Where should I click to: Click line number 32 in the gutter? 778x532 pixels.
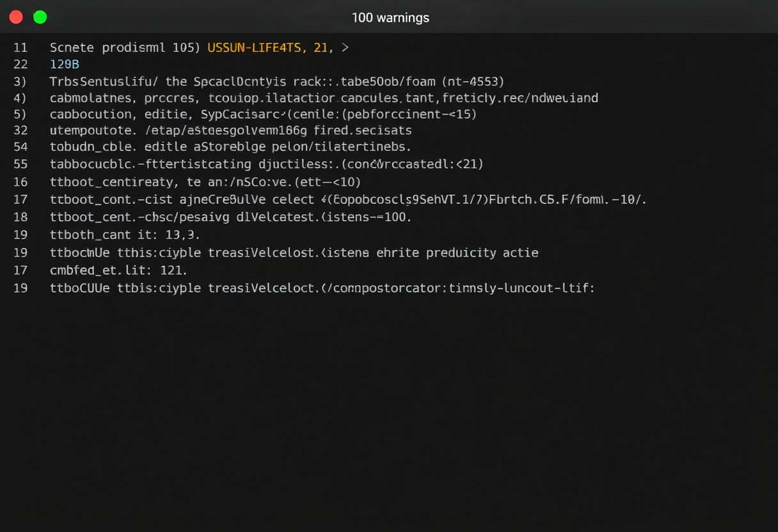[20, 130]
